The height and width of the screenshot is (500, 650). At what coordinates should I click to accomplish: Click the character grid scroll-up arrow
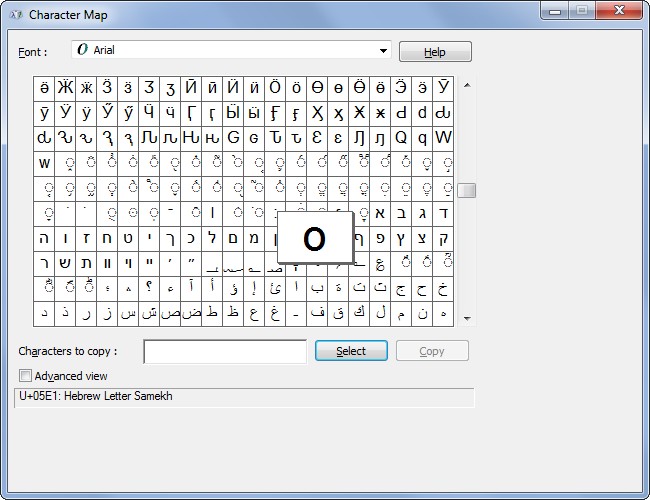coord(467,85)
